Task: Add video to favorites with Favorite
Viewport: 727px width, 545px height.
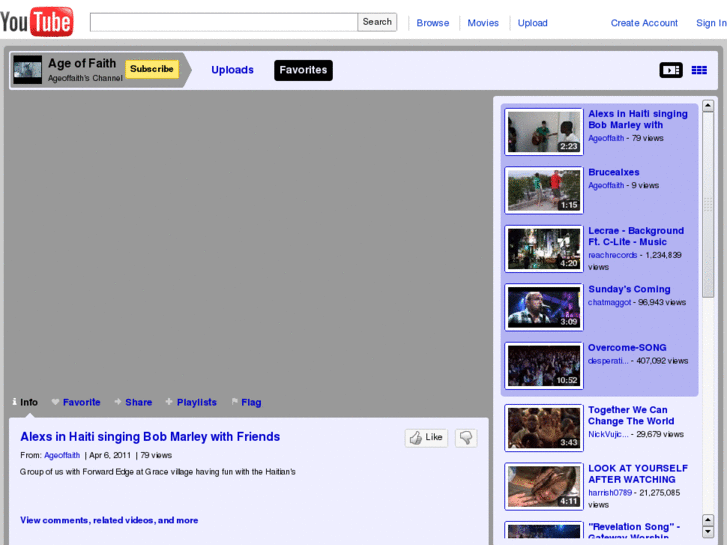Action: click(x=76, y=402)
